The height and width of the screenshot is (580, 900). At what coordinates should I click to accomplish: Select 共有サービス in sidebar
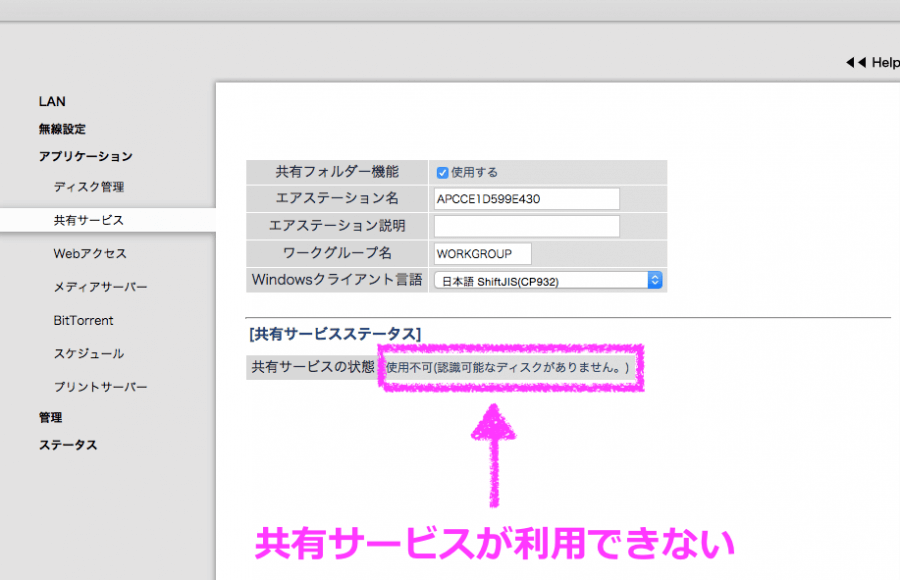point(89,220)
